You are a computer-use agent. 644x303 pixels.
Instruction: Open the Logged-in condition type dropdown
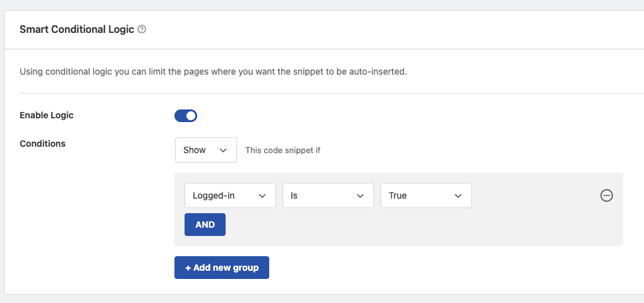(x=230, y=195)
